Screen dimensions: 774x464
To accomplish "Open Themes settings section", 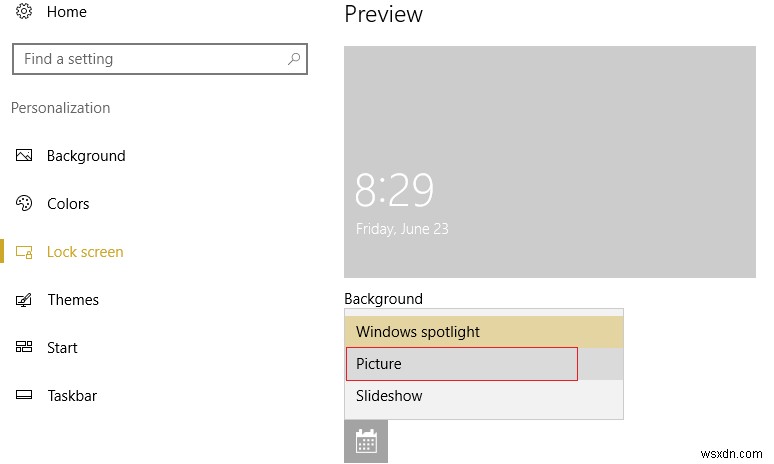I will (x=73, y=300).
